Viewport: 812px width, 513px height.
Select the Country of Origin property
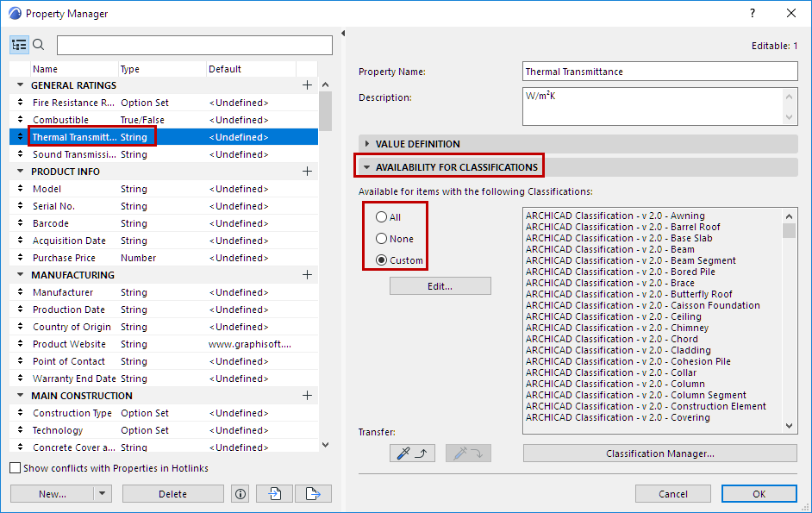(x=164, y=327)
